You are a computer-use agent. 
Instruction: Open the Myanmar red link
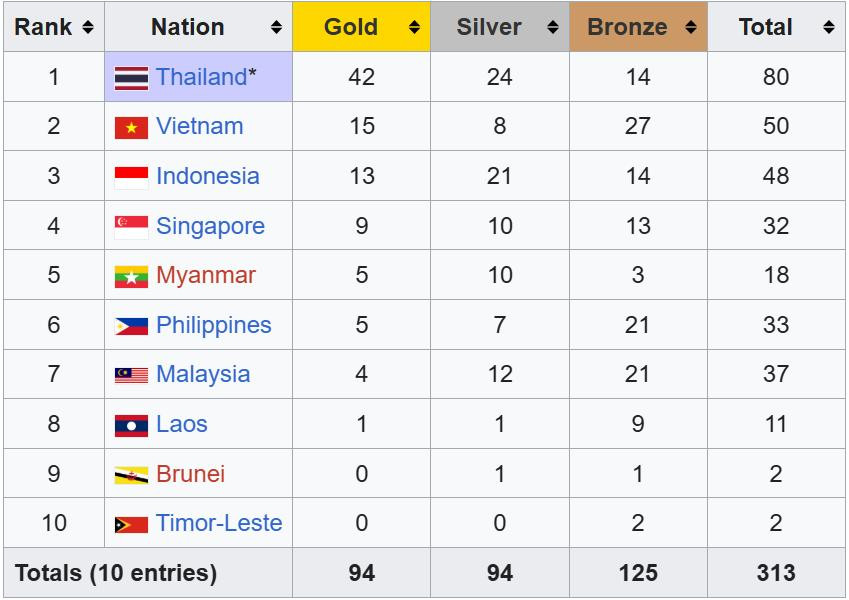(206, 275)
